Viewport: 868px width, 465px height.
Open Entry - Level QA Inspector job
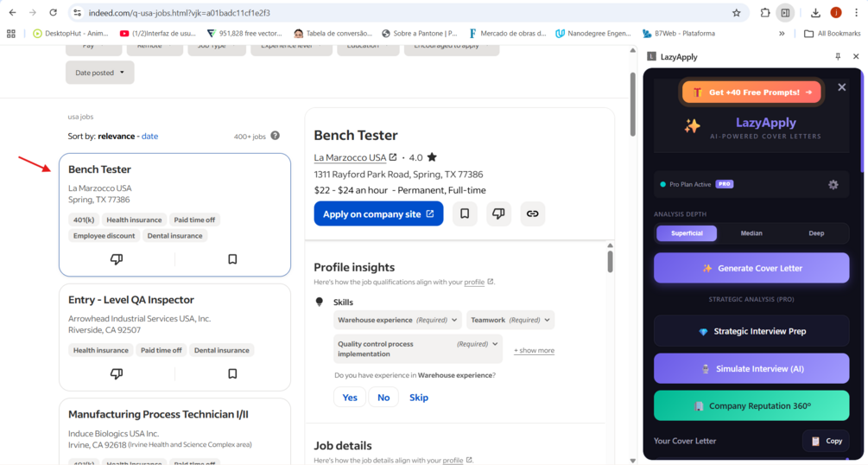[x=131, y=300]
